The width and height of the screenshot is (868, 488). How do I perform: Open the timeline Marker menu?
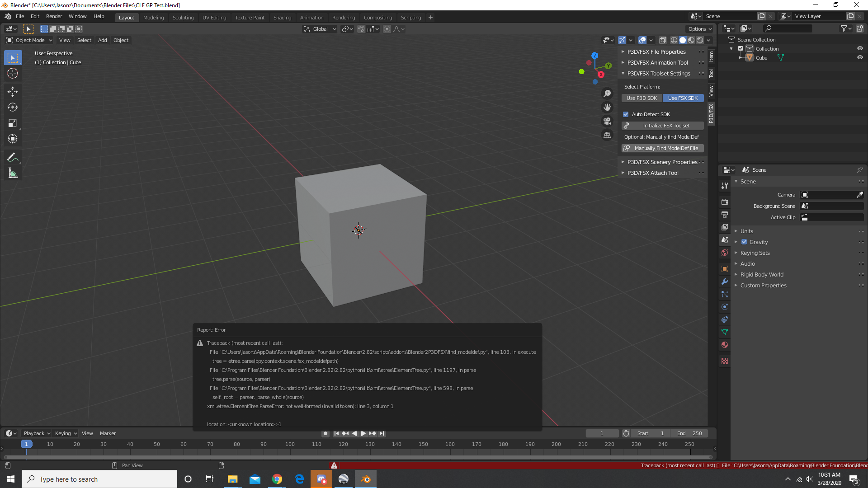108,433
